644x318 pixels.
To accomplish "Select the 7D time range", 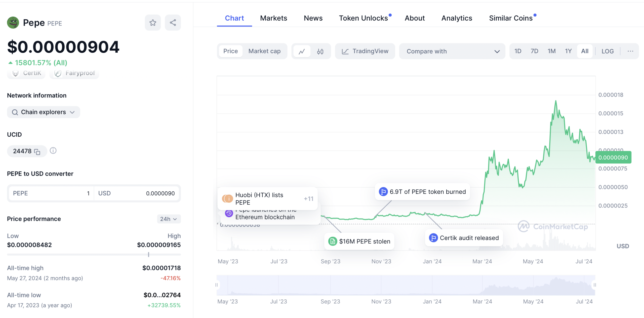I will click(x=534, y=51).
